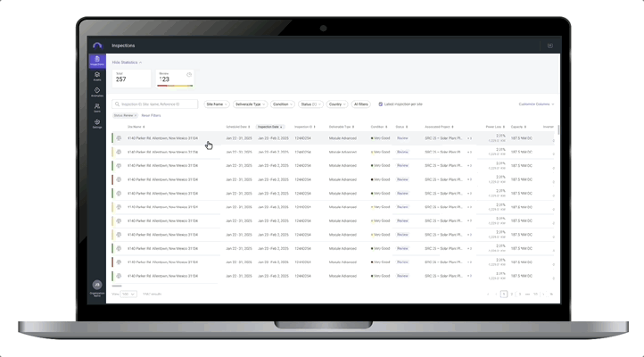Sort by the Inspection Date column
This screenshot has width=644, height=357.
coord(270,127)
